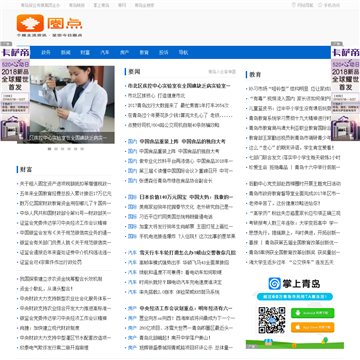
Task: Click 国内 tag before 第三届《读懂中国国际会议》
Action: point(132,171)
